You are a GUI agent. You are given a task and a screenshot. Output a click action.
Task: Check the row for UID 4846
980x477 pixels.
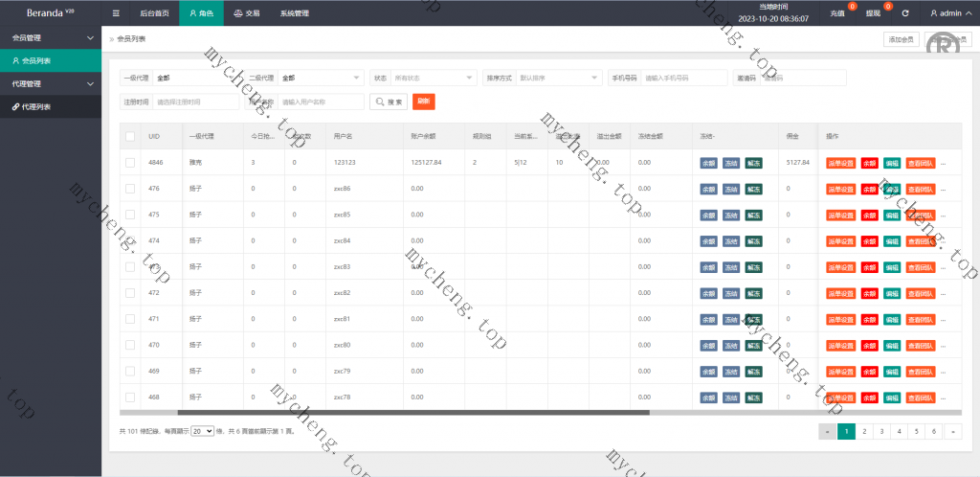(x=130, y=163)
